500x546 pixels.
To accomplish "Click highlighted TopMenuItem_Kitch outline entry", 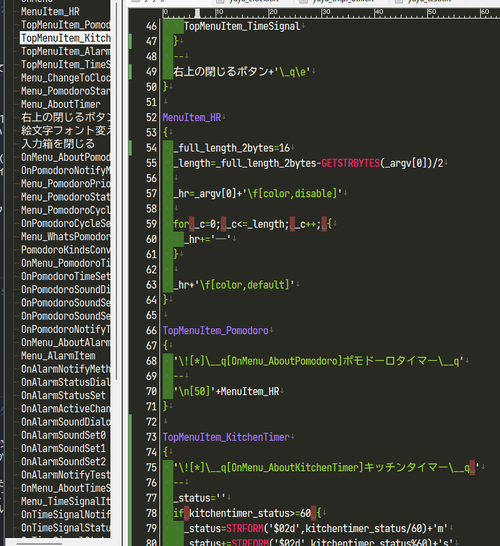I will tap(65, 38).
